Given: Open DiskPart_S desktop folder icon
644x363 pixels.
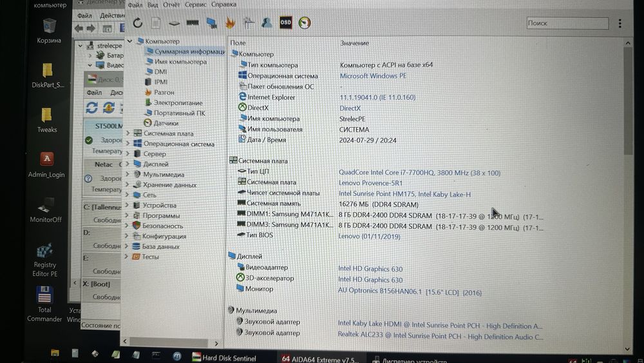Looking at the screenshot, I should [48, 75].
